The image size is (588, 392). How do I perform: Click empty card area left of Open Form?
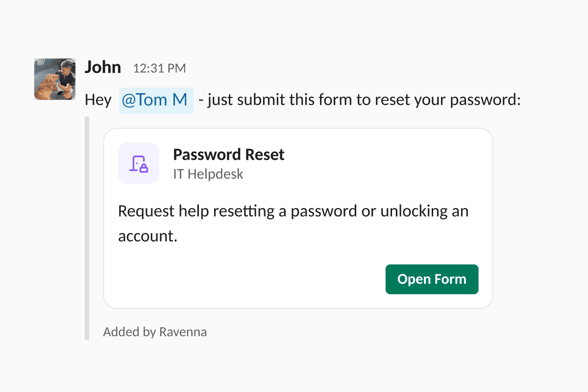[x=245, y=279]
